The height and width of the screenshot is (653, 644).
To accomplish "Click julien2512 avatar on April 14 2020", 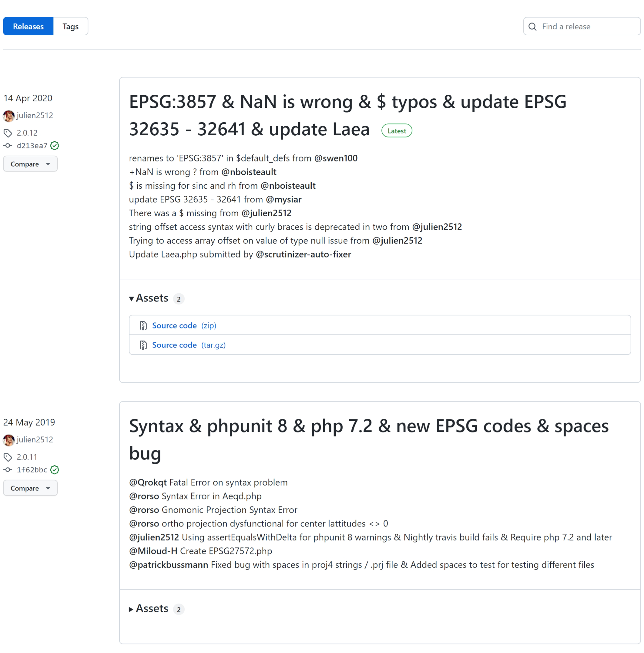I will [9, 116].
